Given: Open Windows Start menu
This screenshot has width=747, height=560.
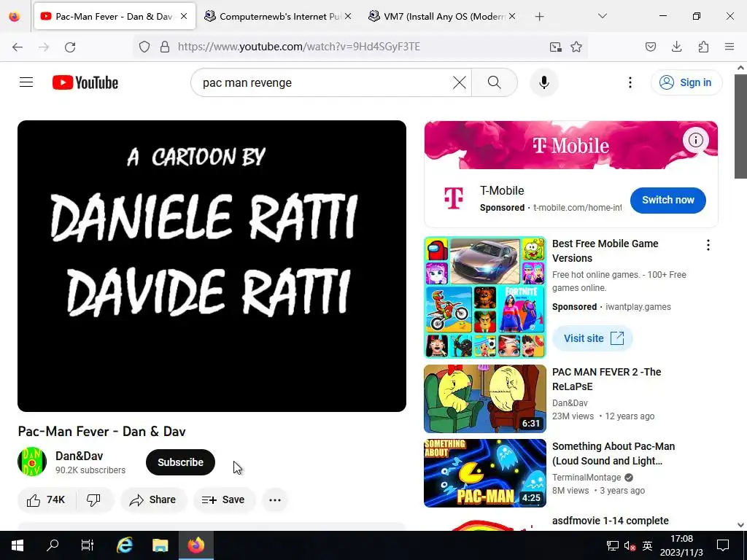Looking at the screenshot, I should click(x=18, y=545).
